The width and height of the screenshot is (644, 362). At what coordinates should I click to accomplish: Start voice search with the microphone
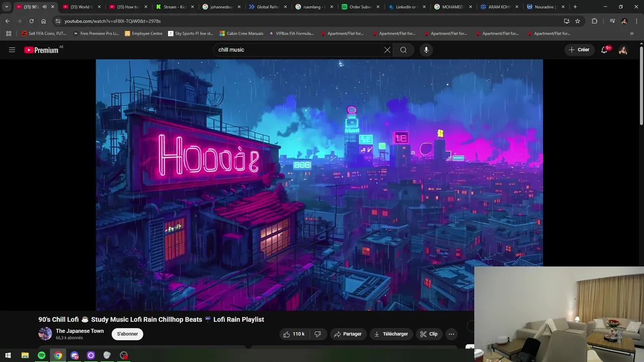426,50
